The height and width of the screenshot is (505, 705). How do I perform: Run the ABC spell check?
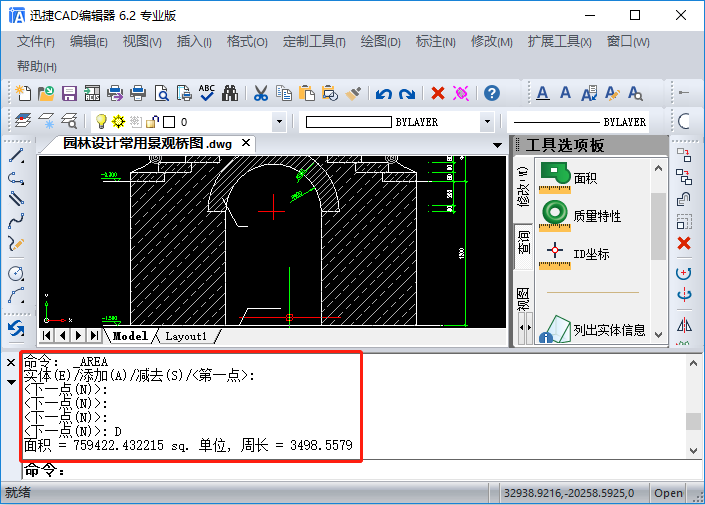tap(207, 93)
